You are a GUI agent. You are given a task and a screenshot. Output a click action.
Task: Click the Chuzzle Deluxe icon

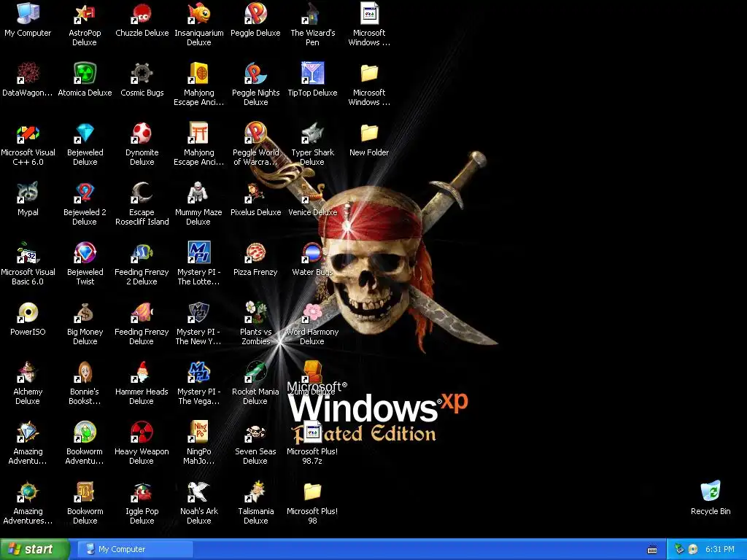click(x=142, y=13)
